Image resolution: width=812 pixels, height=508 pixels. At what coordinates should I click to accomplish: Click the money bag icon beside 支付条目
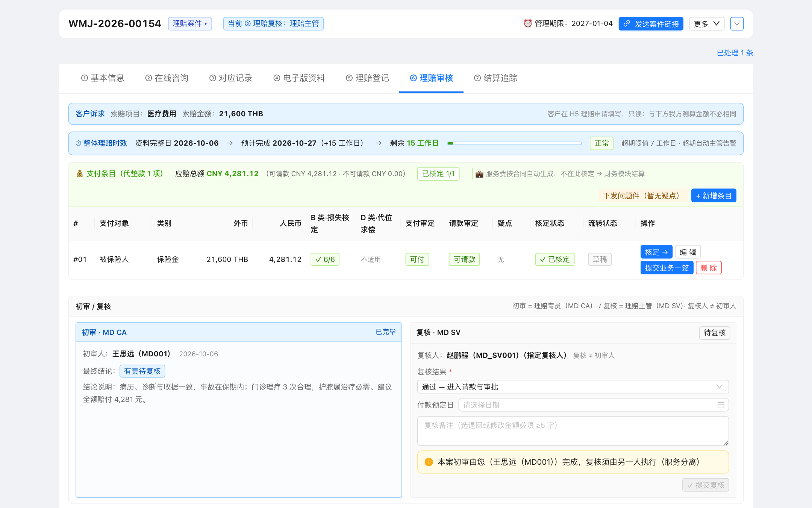80,173
